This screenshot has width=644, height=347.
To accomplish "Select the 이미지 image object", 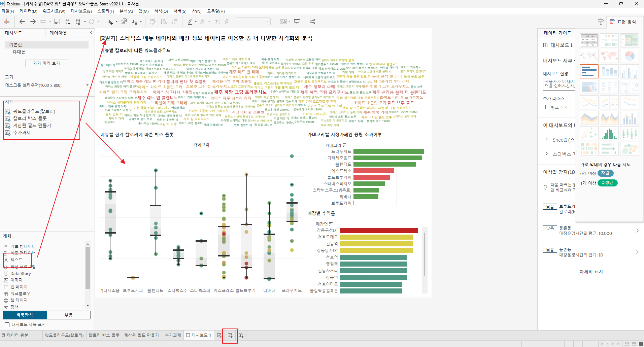I will pyautogui.click(x=16, y=280).
